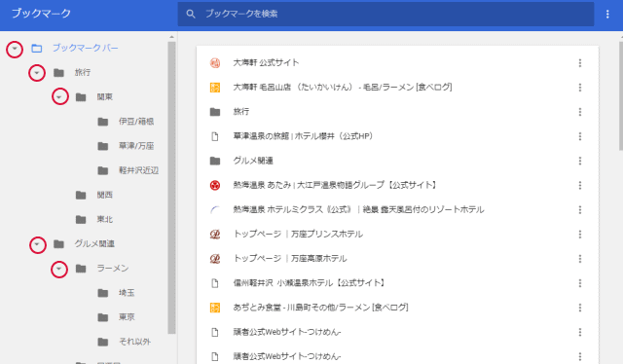Open more actions for あぢとみ食堂 row
Viewport: 623px width, 364px height.
point(580,308)
